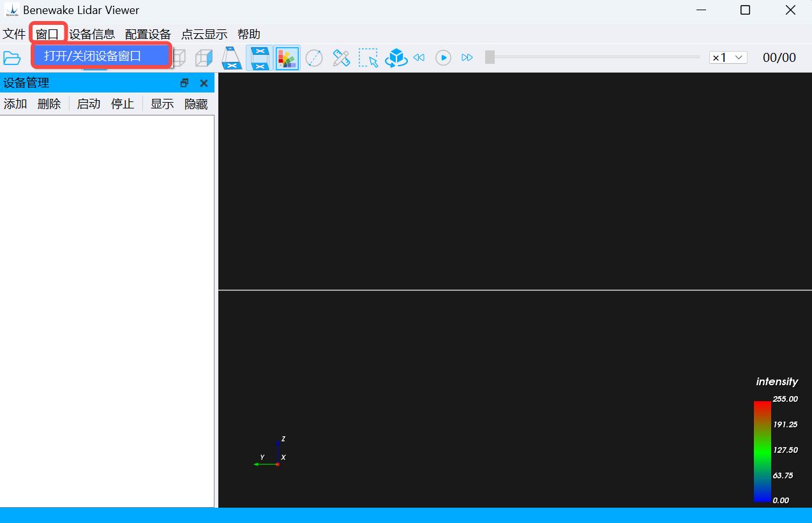Open a file with the folder icon
The height and width of the screenshot is (523, 812).
coord(12,58)
